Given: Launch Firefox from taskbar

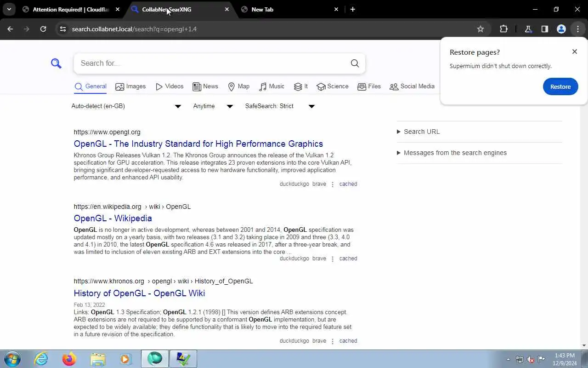Looking at the screenshot, I should tap(69, 359).
